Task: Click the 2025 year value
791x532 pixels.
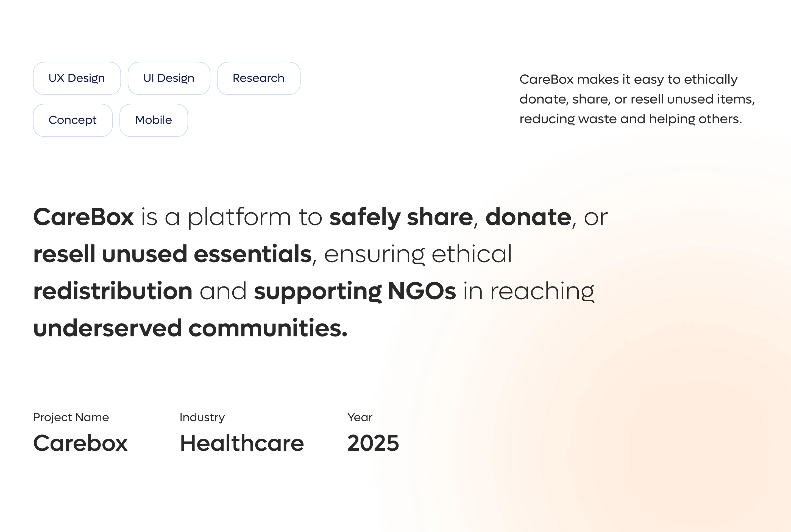Action: coord(373,443)
